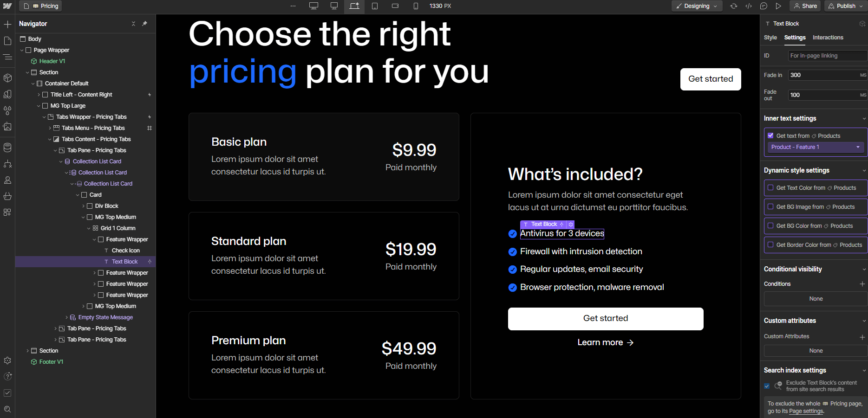Switch to the Style tab

click(770, 38)
